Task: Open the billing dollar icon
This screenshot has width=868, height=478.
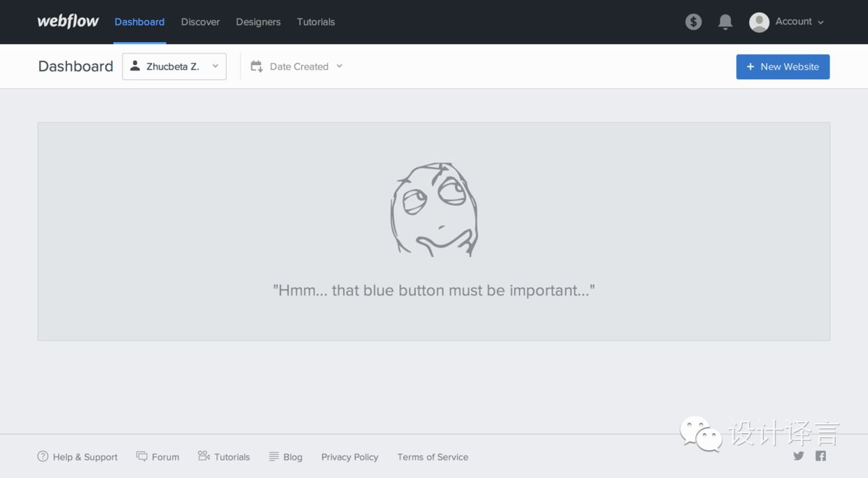Action: coord(693,22)
